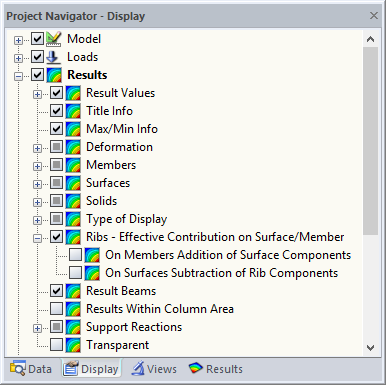Toggle the Deformation checkbox
This screenshot has width=386, height=385.
click(56, 147)
